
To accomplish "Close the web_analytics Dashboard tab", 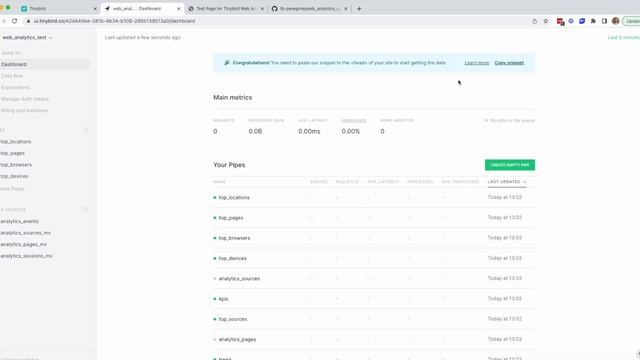I will 179,9.
